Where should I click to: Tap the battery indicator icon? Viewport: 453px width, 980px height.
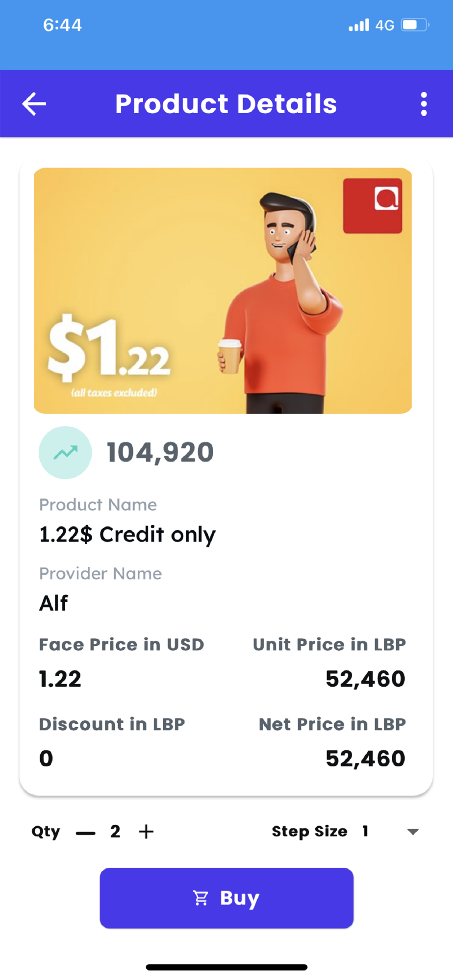(415, 25)
